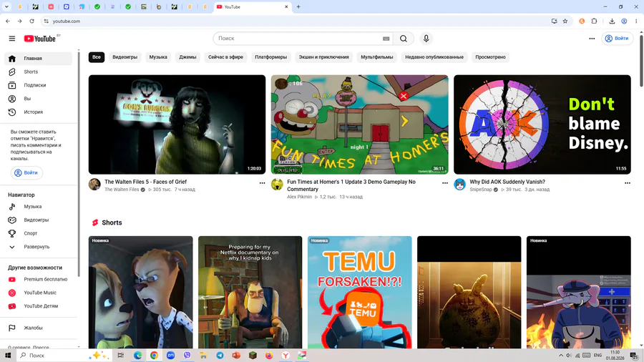Open Вы section in sidebar

pos(38,99)
